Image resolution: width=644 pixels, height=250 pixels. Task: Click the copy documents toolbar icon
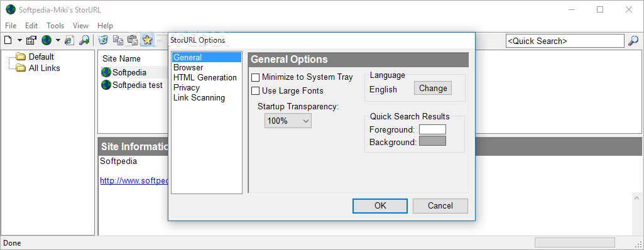pyautogui.click(x=118, y=40)
